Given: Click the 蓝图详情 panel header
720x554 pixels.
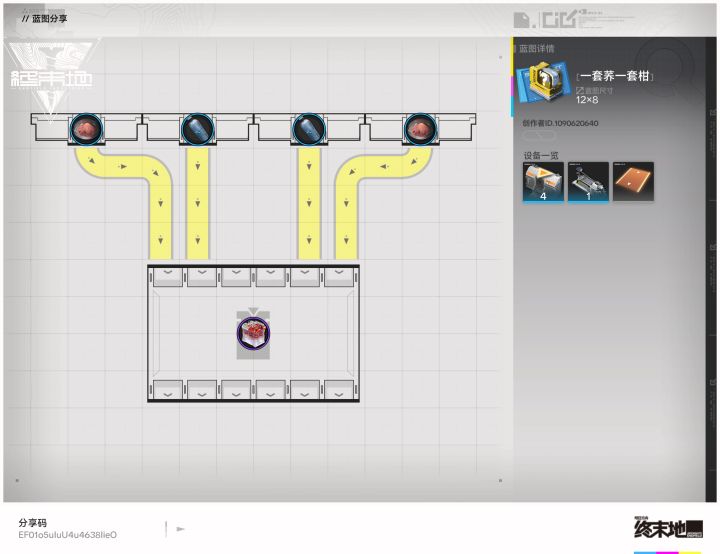Looking at the screenshot, I should click(536, 49).
